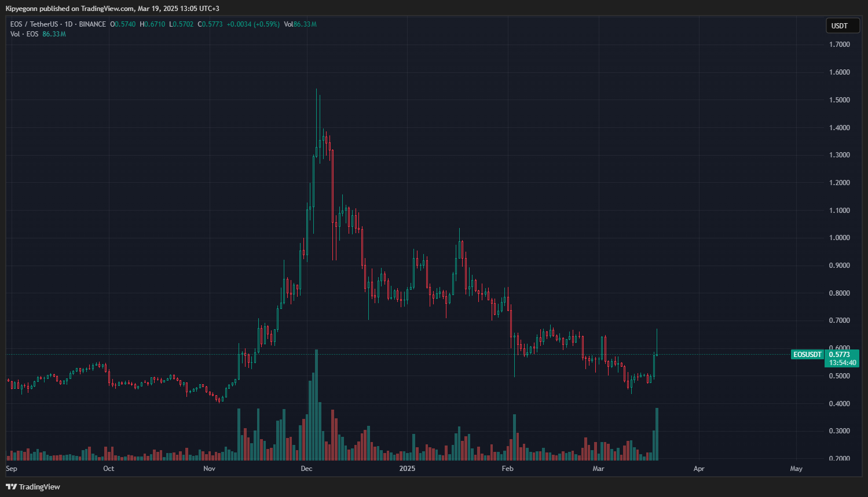
Task: Click the low value L0.5702
Action: pyautogui.click(x=181, y=24)
